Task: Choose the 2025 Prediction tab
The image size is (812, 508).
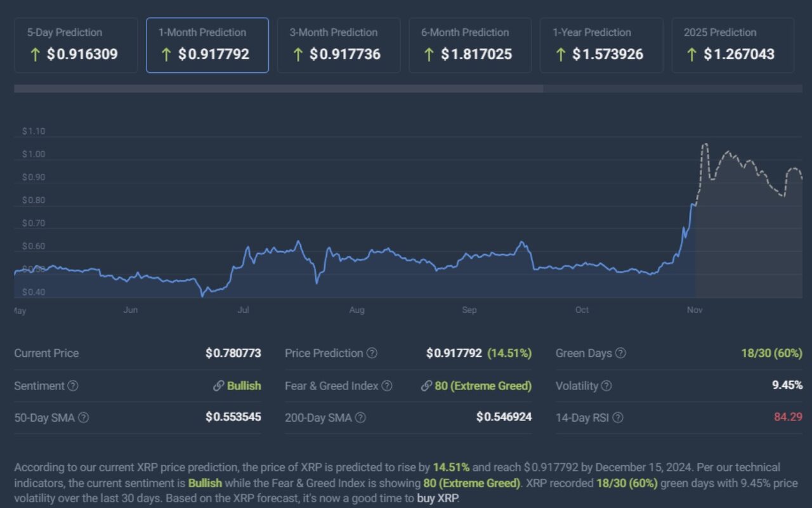Action: [x=733, y=45]
